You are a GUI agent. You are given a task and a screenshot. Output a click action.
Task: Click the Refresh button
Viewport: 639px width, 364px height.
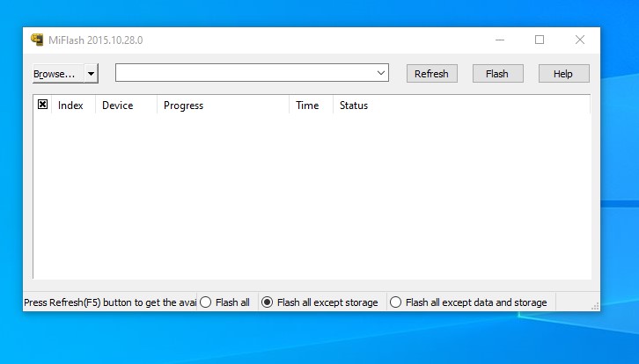[x=431, y=74]
